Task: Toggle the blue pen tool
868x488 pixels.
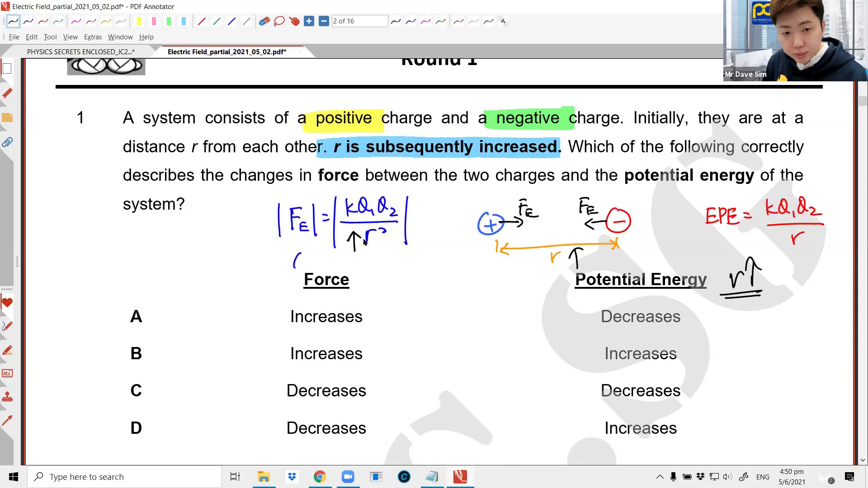Action: (x=28, y=21)
